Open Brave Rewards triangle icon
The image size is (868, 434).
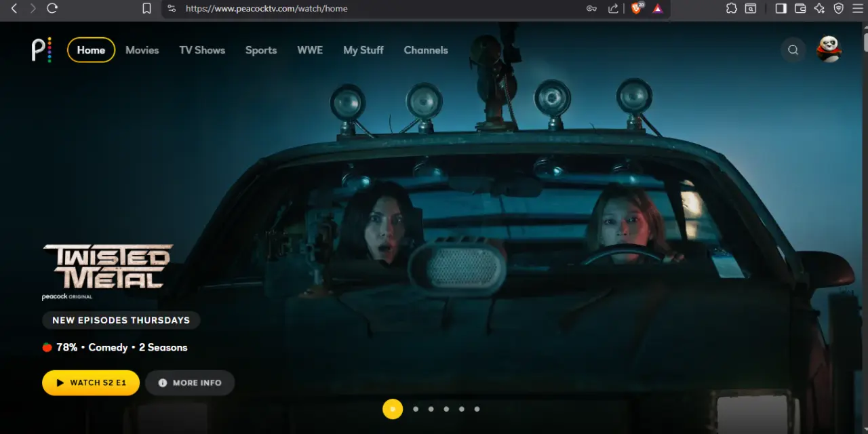pyautogui.click(x=658, y=8)
